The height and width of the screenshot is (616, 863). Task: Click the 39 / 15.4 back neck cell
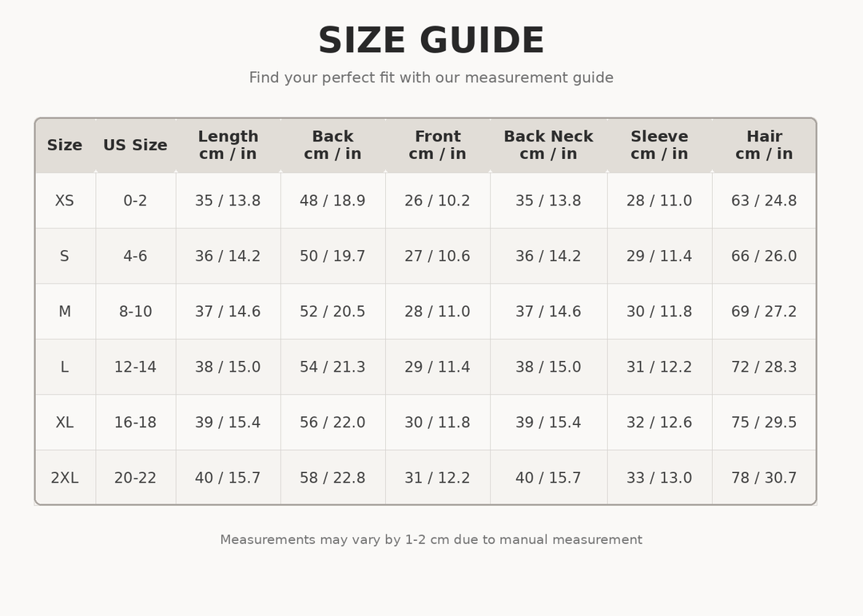[548, 422]
